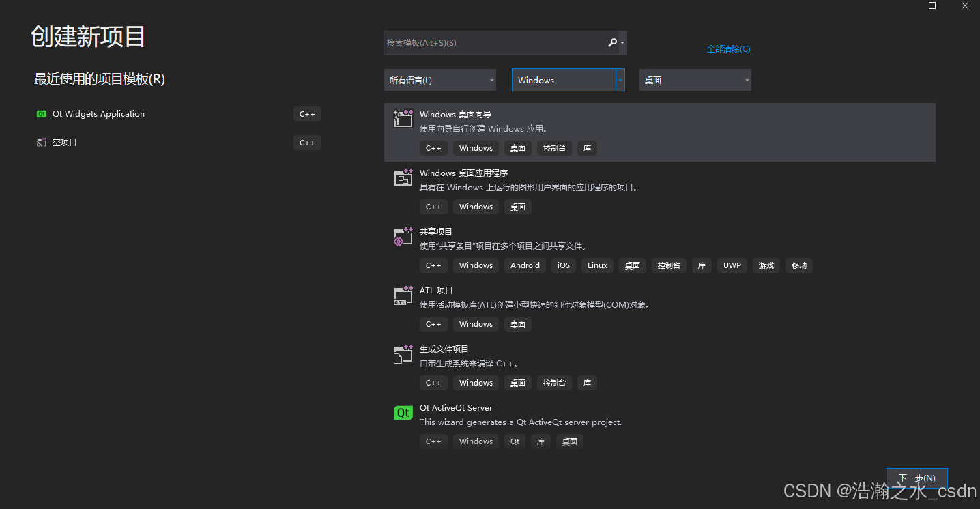
Task: Open the 所有语言 language dropdown
Action: [440, 80]
